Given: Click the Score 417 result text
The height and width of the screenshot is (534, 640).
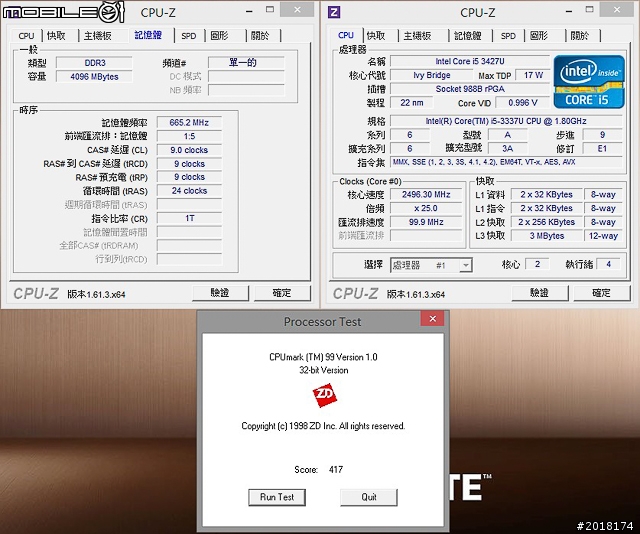Looking at the screenshot, I should [318, 469].
